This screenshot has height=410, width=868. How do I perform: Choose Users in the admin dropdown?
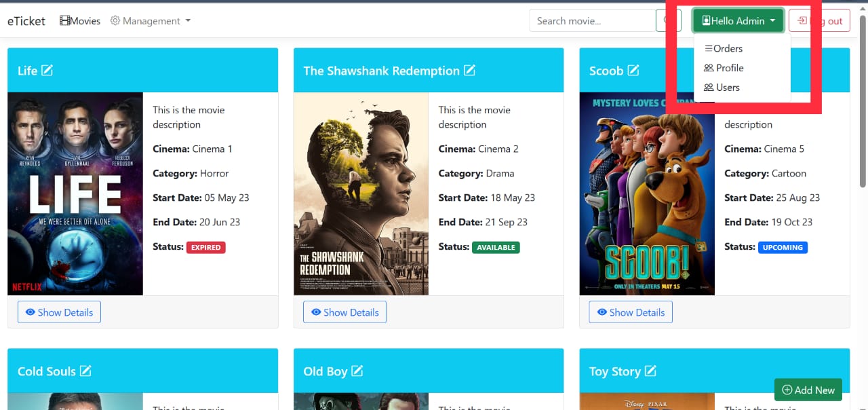[x=722, y=88]
